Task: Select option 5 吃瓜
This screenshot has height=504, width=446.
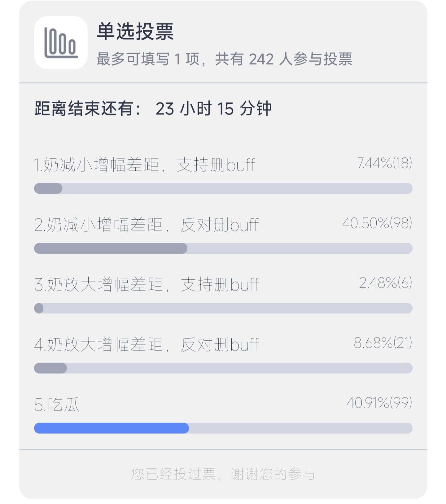Action: click(x=57, y=404)
